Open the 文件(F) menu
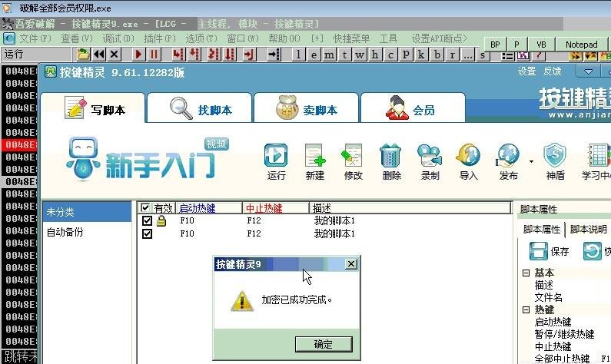Viewport: 611px width, 364px height. 35,38
